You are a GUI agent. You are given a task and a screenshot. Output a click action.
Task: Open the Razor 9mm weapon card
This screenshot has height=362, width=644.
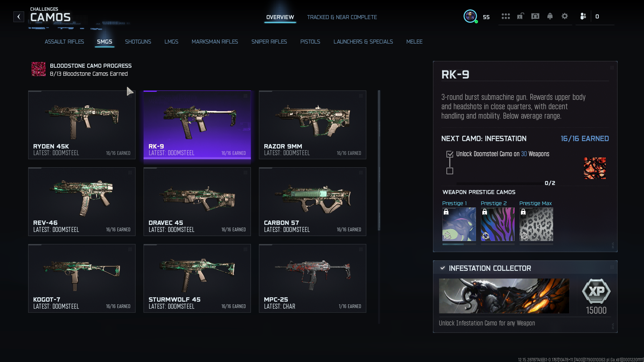tap(313, 125)
